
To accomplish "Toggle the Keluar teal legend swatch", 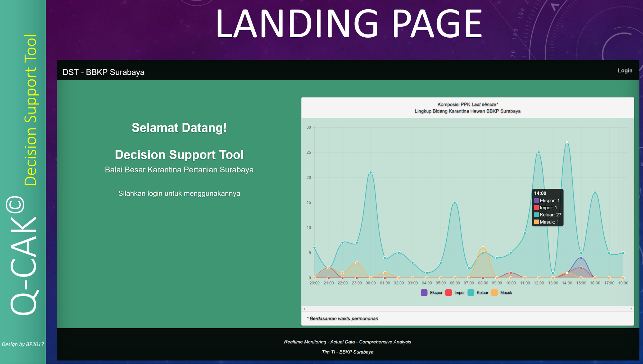I will pyautogui.click(x=471, y=293).
